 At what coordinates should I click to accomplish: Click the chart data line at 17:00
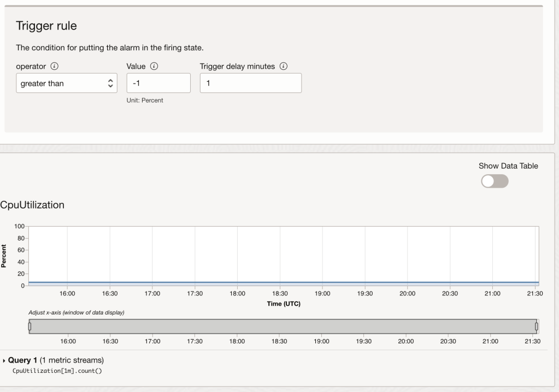[x=152, y=282]
